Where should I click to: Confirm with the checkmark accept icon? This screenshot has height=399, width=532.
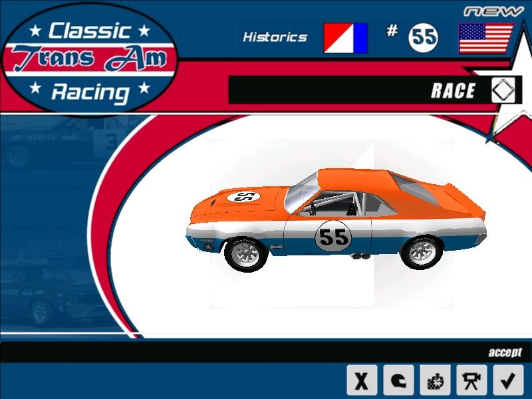(508, 380)
